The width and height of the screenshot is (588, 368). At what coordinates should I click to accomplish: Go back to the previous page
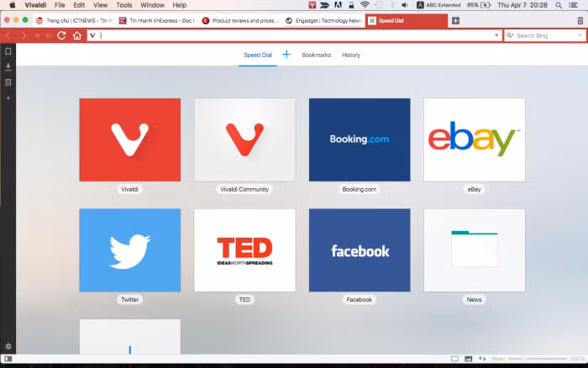(x=8, y=35)
